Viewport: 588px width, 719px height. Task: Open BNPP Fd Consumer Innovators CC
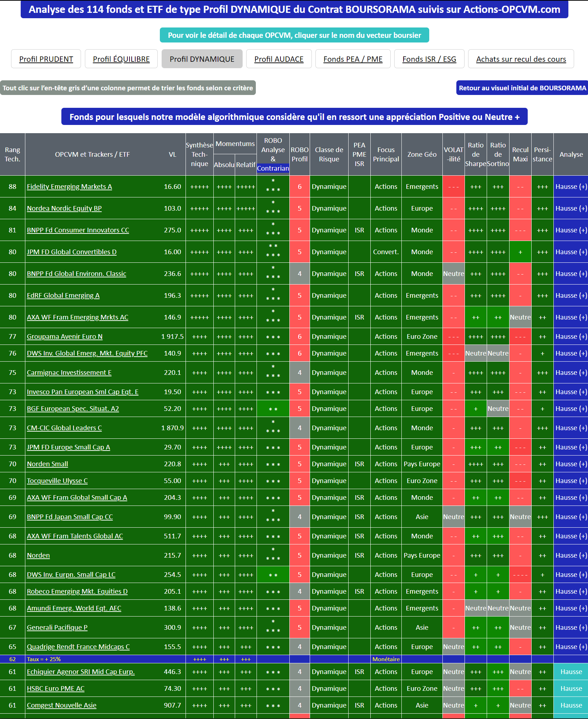click(78, 230)
